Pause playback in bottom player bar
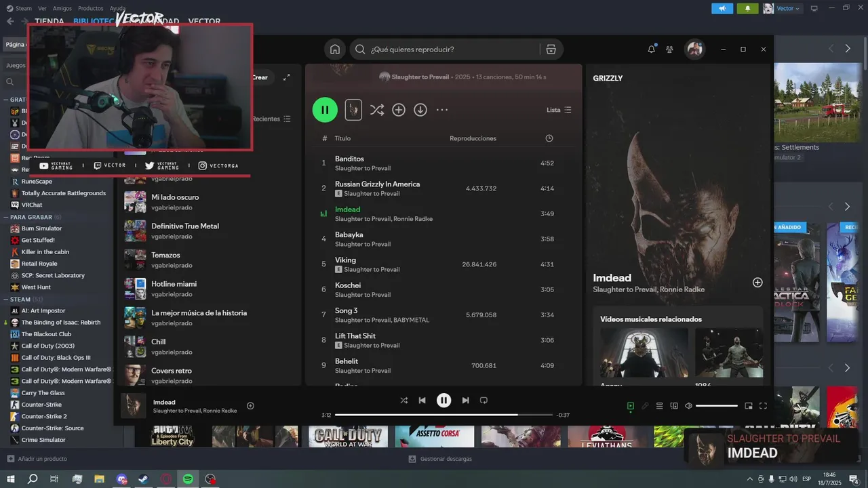 tap(443, 401)
